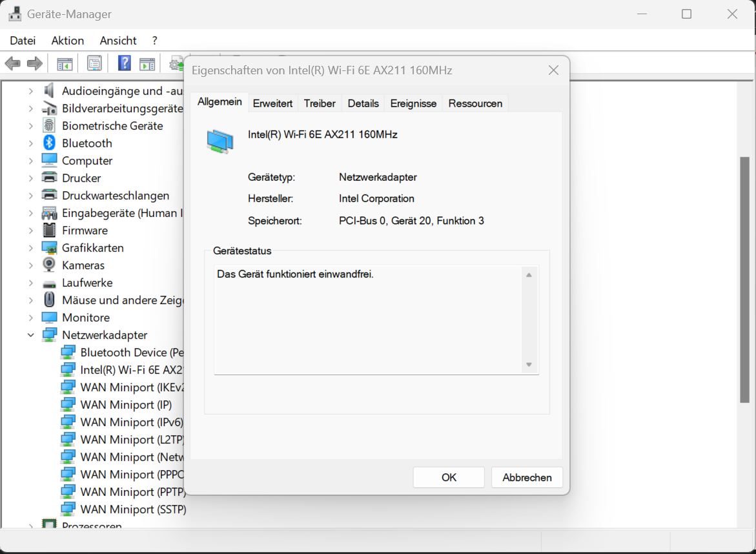Click the Device Manager title bar icon
The width and height of the screenshot is (756, 554).
coord(15,14)
